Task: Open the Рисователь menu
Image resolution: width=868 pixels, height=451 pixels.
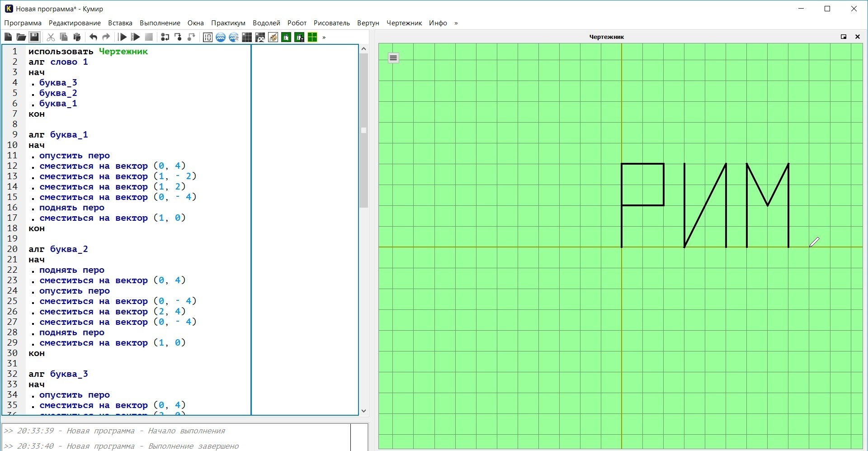Action: pos(332,23)
